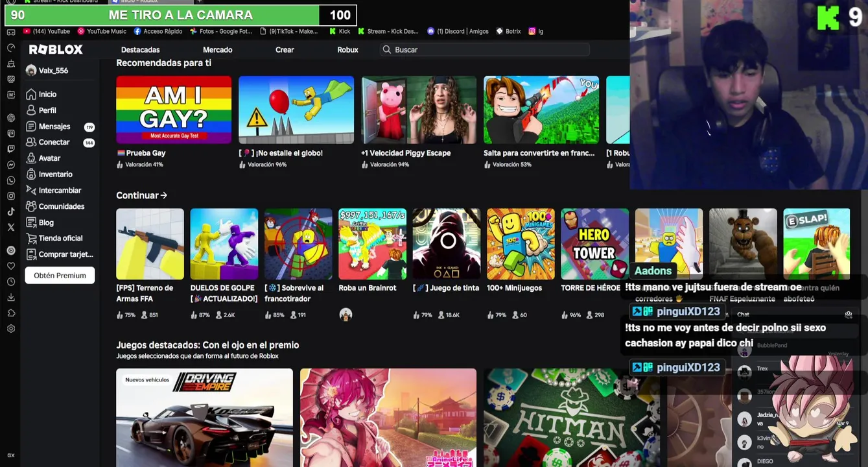Click the Obtén Premium button
This screenshot has width=868, height=467.
tap(60, 275)
